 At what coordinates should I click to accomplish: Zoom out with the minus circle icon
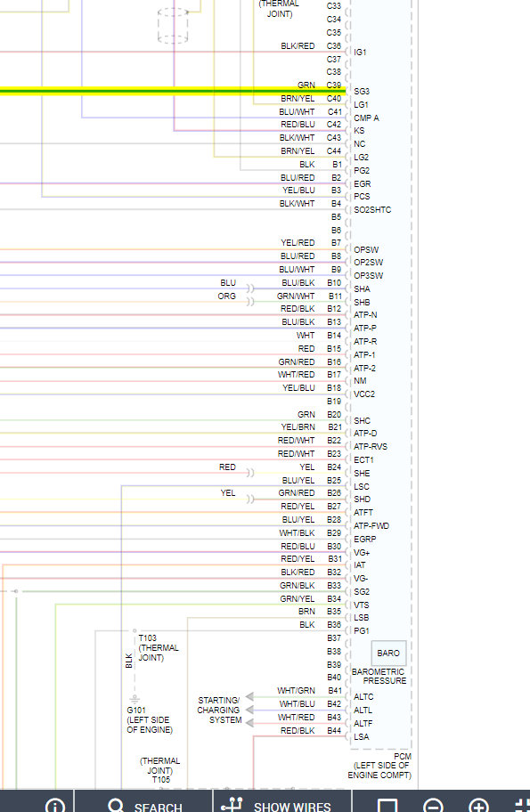433,807
